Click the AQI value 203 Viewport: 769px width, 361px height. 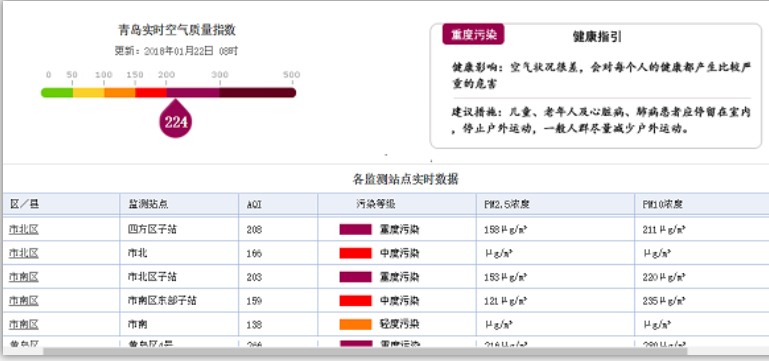pos(254,277)
